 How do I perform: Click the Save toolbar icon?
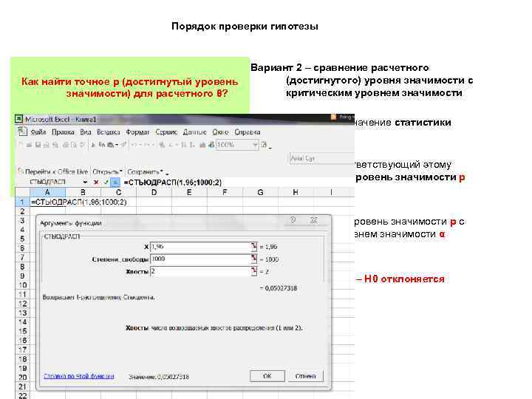click(38, 145)
